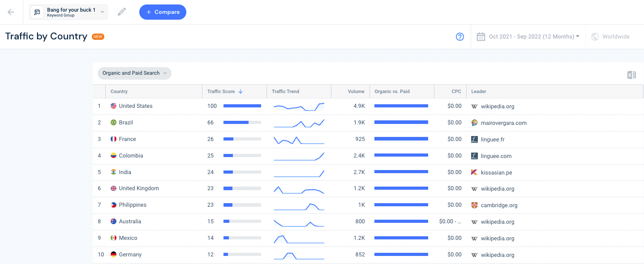The image size is (644, 264).
Task: Click the kissasian.pe leader icon
Action: coord(475,172)
